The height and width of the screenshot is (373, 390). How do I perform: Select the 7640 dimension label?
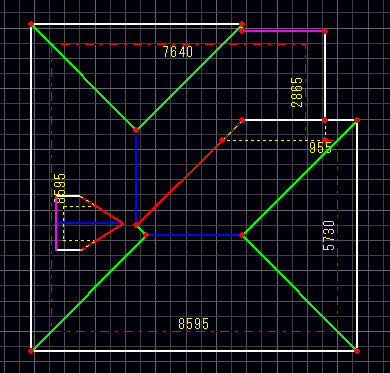(x=178, y=52)
